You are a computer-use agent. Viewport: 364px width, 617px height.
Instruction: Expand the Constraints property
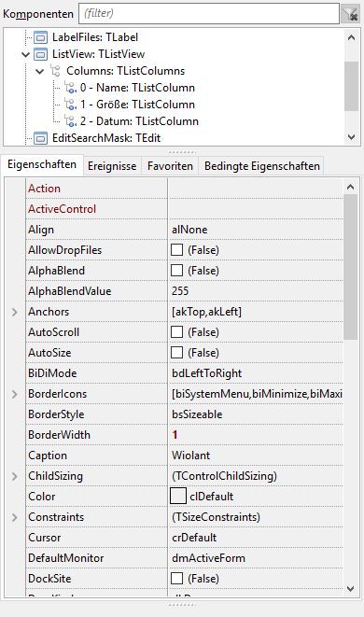[x=15, y=517]
